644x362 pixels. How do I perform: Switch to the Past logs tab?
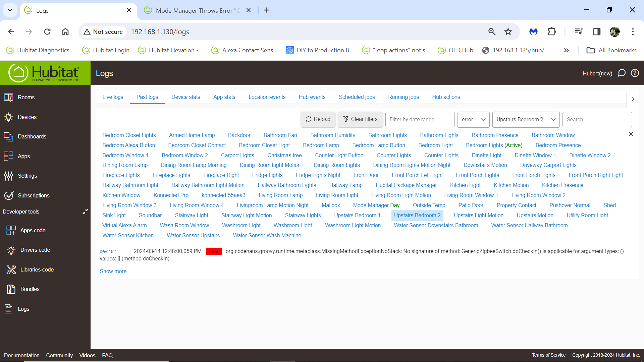(147, 97)
